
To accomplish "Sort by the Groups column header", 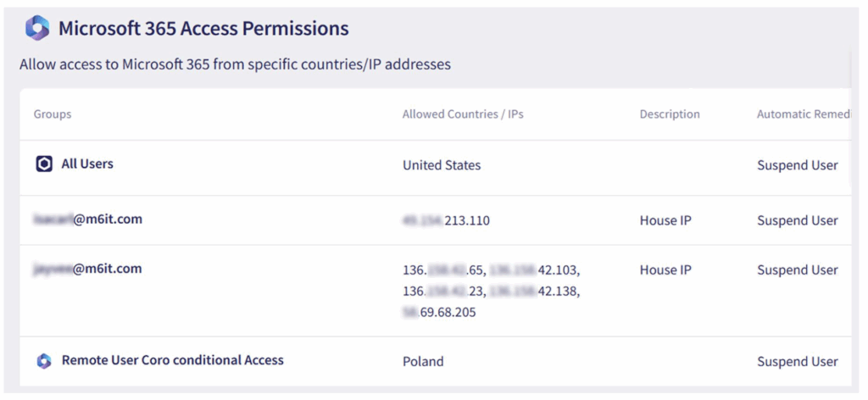I will pos(53,114).
